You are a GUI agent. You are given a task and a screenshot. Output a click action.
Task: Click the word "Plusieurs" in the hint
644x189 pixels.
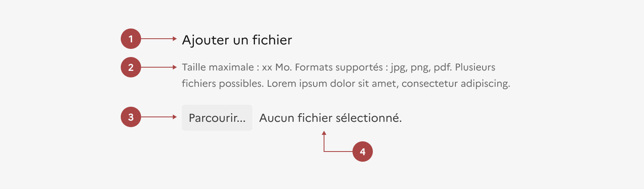475,67
